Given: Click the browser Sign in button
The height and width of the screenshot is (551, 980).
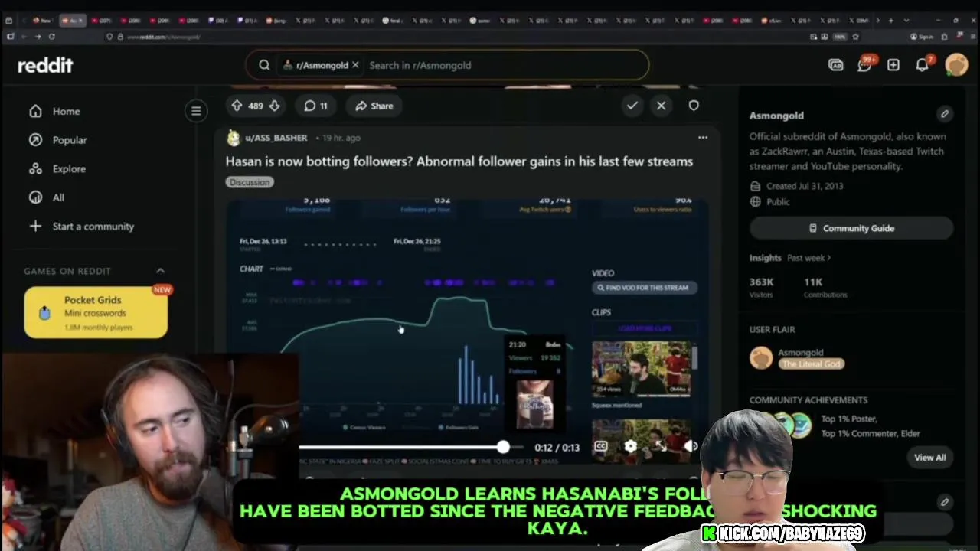Looking at the screenshot, I should click(922, 37).
